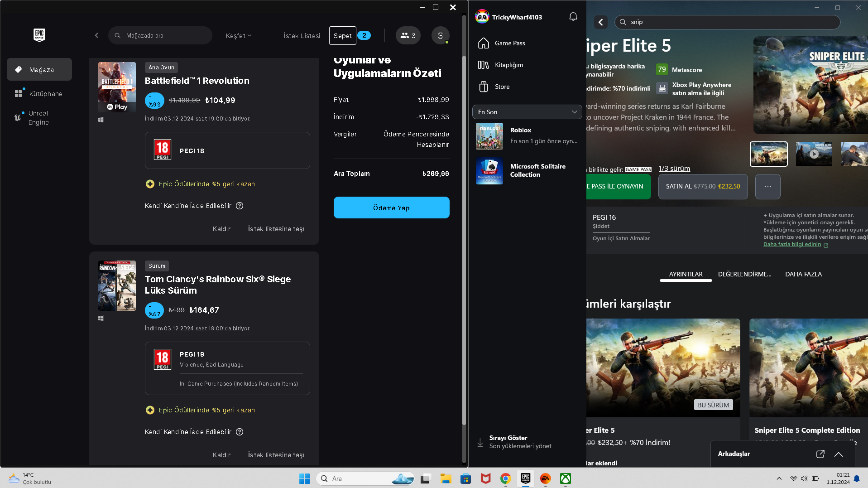Open Store in Xbox sidebar
The width and height of the screenshot is (868, 488).
[527, 87]
